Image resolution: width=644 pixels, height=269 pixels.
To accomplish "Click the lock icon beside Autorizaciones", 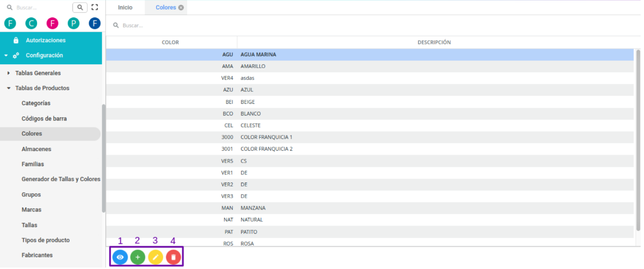I will 16,40.
